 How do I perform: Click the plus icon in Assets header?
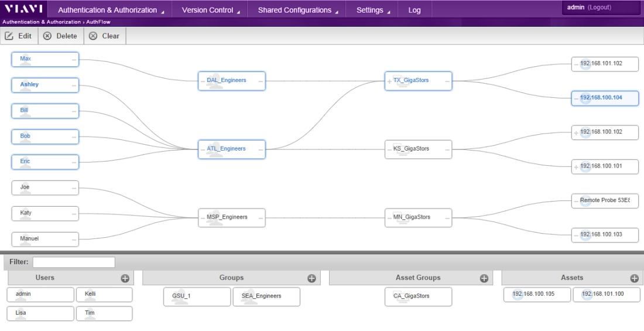[x=633, y=278]
